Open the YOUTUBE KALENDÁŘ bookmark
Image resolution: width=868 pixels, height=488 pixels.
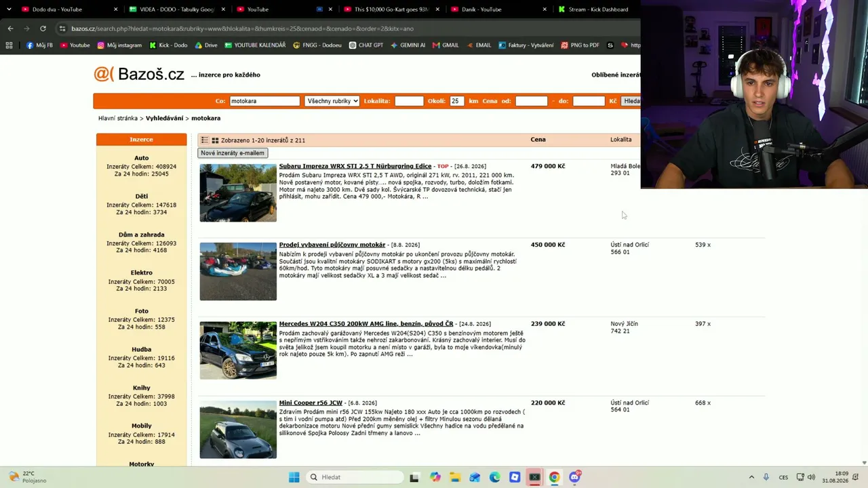tap(255, 45)
